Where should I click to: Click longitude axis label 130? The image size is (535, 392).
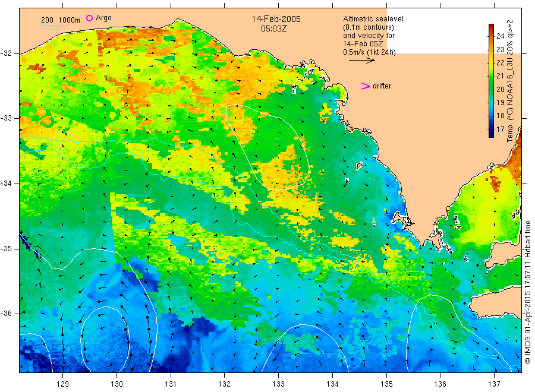point(117,384)
